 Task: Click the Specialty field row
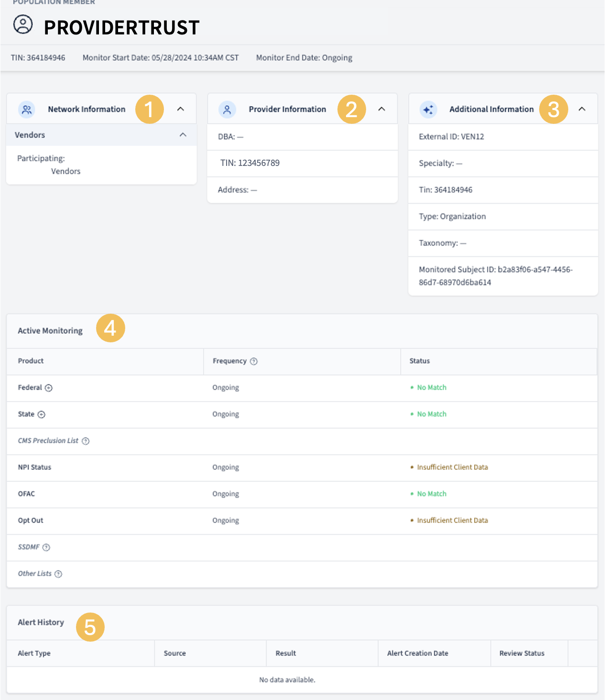[503, 164]
